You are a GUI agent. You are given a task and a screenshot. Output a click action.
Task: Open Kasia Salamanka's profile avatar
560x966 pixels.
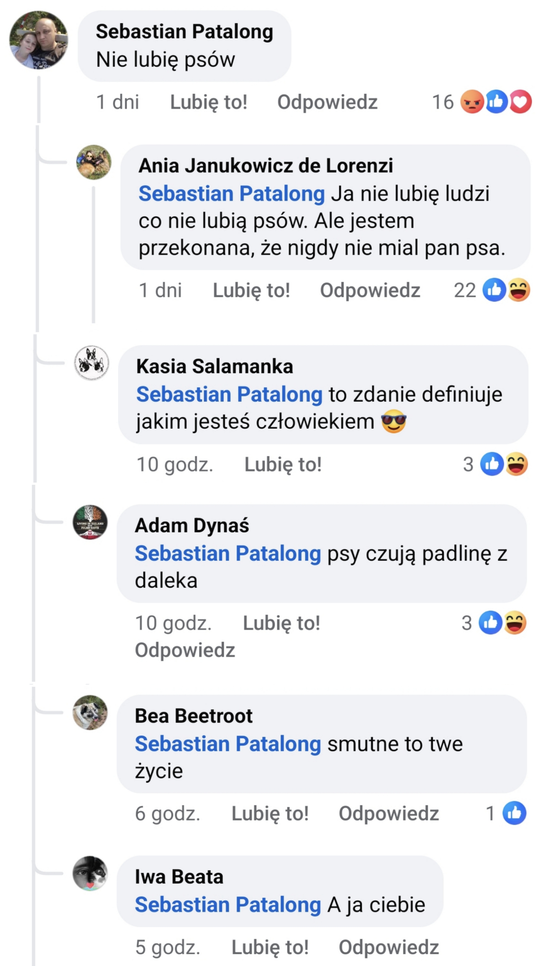(x=91, y=363)
